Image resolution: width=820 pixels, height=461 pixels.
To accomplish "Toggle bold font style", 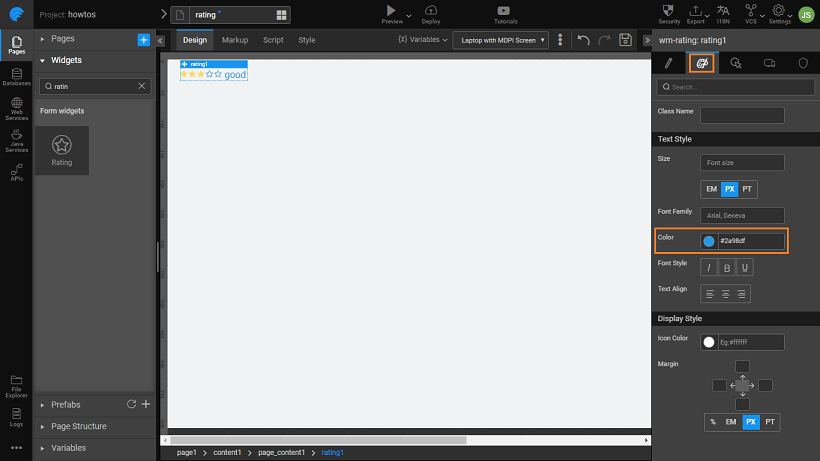I will [725, 267].
